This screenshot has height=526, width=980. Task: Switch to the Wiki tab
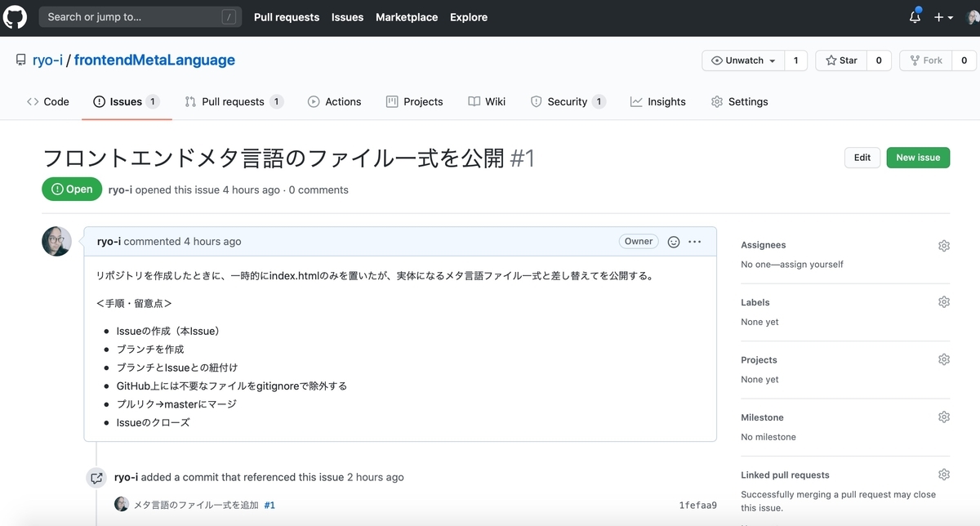tap(487, 102)
